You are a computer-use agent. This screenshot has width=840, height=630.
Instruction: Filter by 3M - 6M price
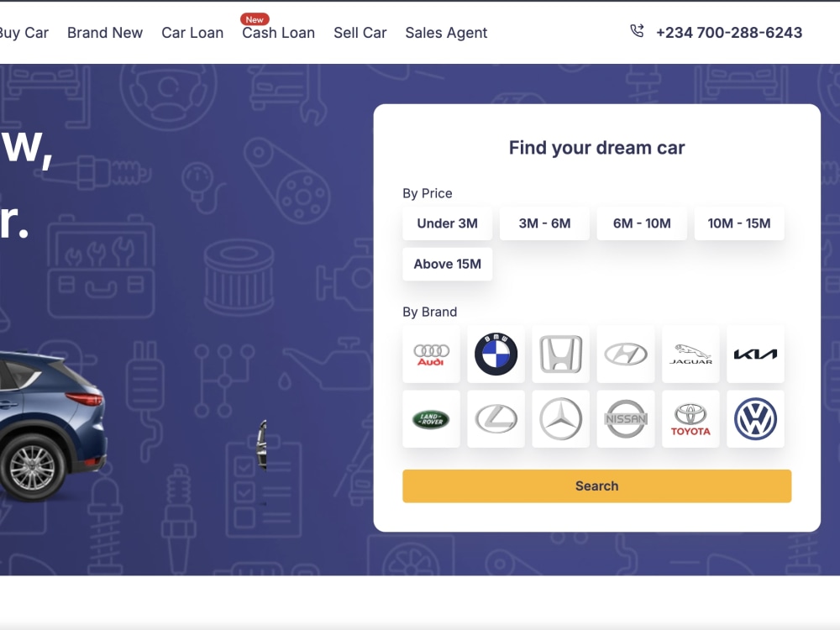545,223
